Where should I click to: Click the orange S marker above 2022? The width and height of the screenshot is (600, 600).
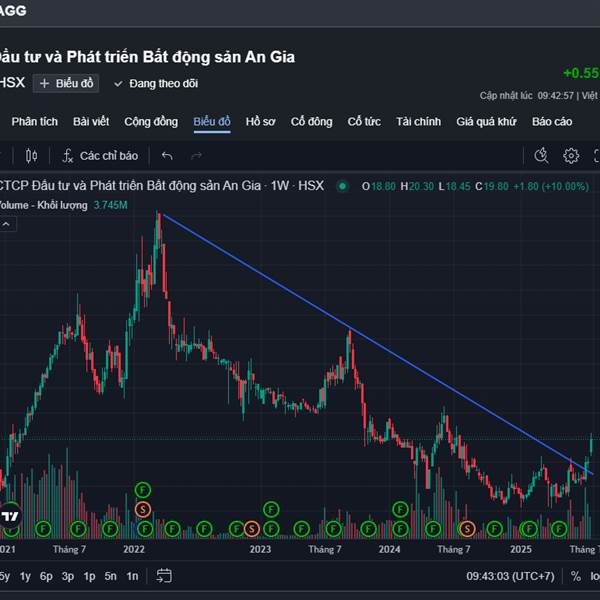pyautogui.click(x=143, y=510)
